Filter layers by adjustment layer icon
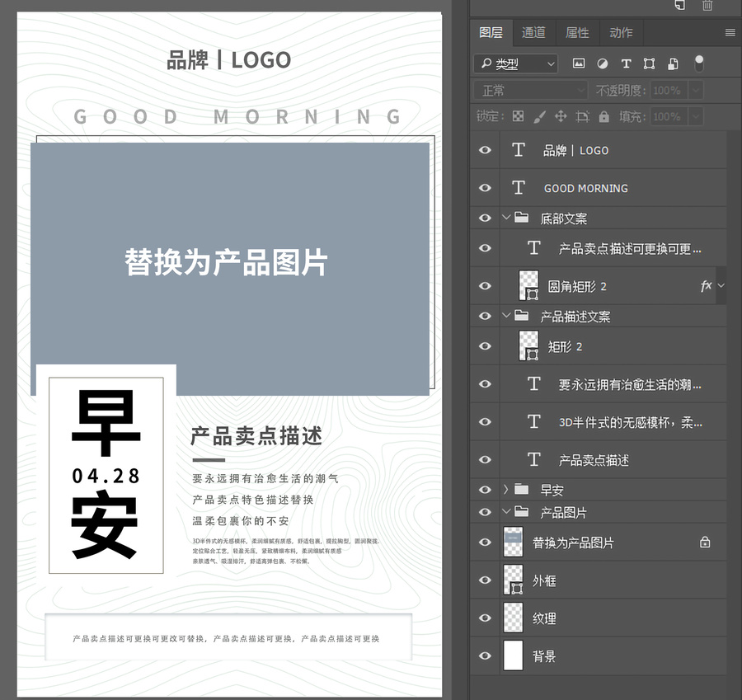This screenshot has height=700, width=742. 603,63
